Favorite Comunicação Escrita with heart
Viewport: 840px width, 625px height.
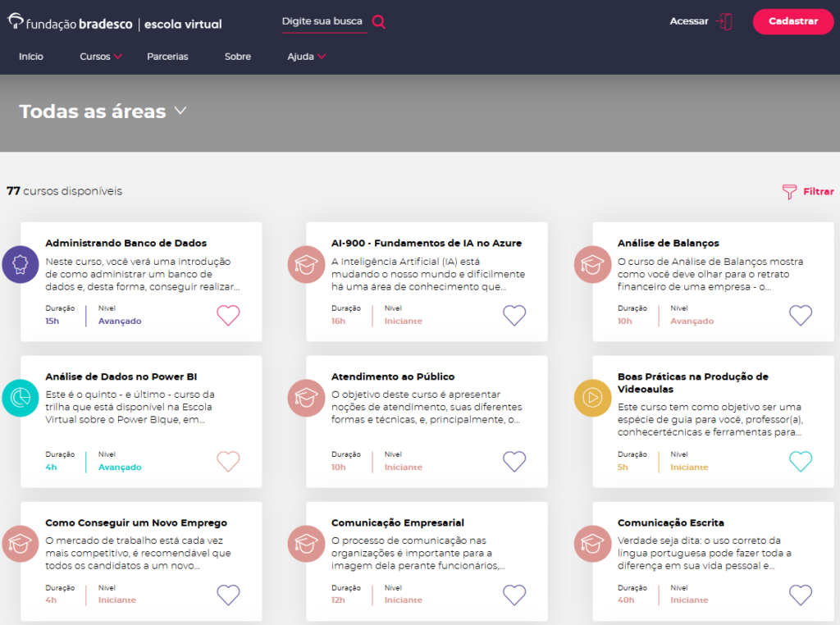click(x=801, y=595)
